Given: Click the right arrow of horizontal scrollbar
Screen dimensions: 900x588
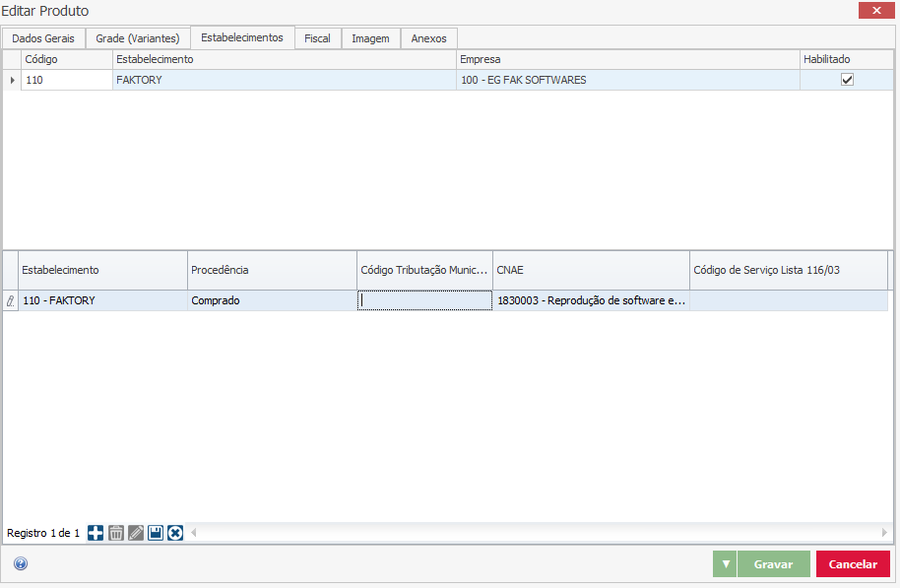Looking at the screenshot, I should 884,533.
